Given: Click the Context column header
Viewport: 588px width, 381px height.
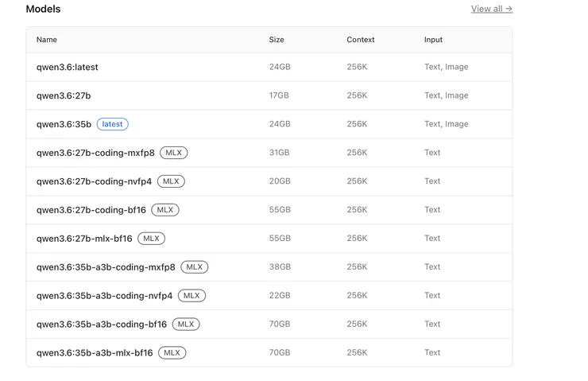Looking at the screenshot, I should [361, 40].
